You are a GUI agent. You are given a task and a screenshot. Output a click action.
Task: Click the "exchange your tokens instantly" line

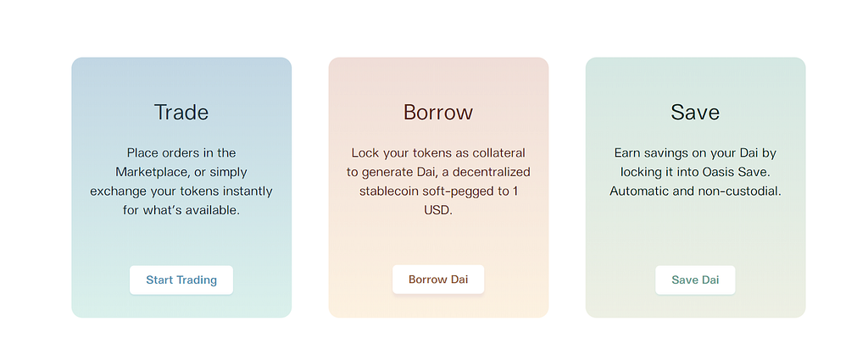(181, 191)
